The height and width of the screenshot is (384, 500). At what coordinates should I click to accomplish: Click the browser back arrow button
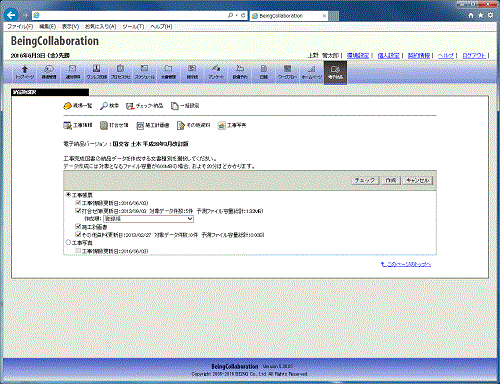point(11,15)
